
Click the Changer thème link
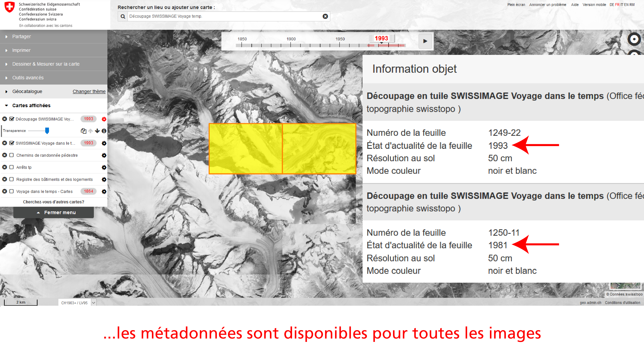(89, 91)
